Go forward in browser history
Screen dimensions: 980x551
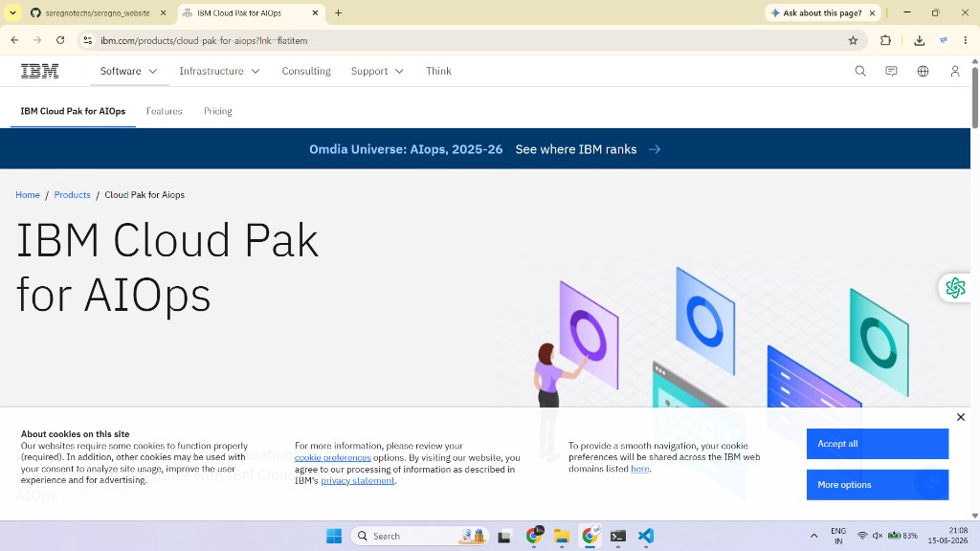tap(37, 40)
